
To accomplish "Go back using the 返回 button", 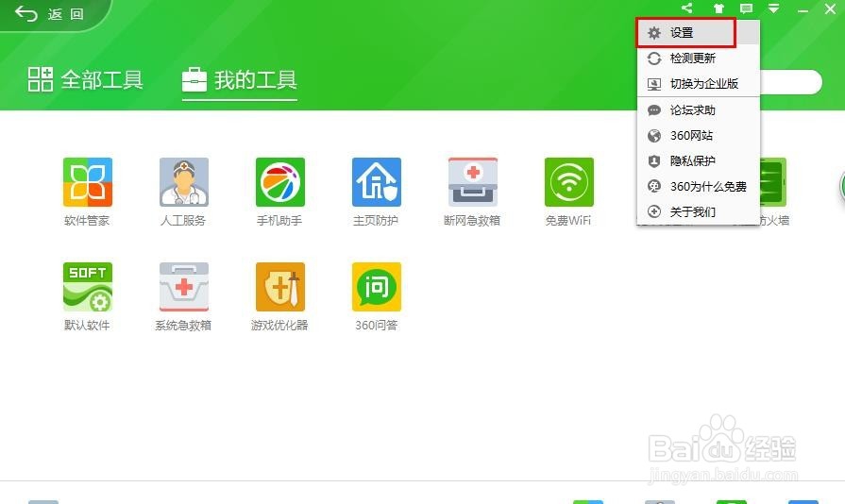I will click(50, 14).
